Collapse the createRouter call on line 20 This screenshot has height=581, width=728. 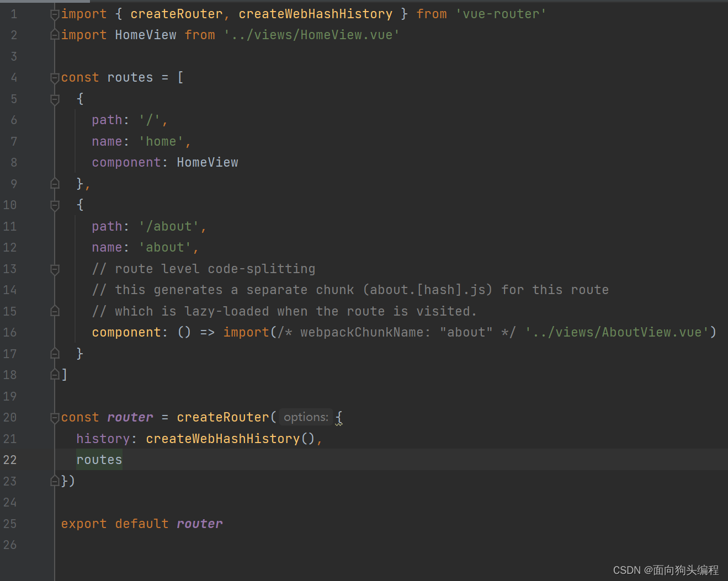(x=55, y=418)
